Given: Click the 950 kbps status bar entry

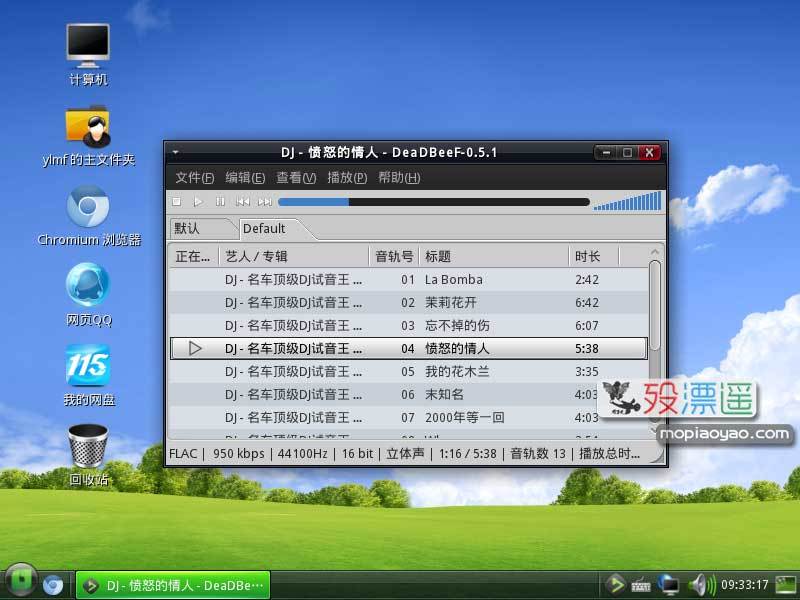Looking at the screenshot, I should point(238,454).
